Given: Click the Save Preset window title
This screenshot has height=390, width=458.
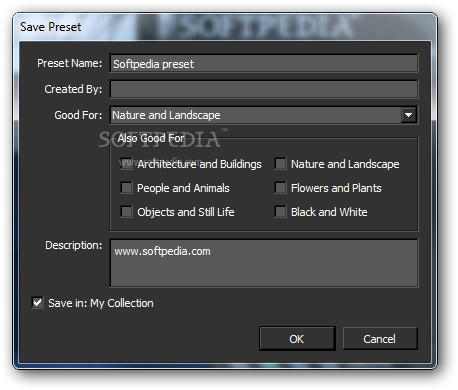Looking at the screenshot, I should [50, 27].
